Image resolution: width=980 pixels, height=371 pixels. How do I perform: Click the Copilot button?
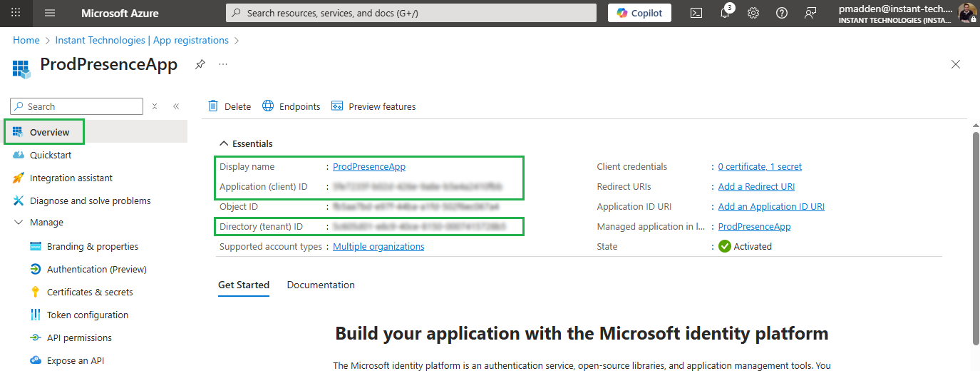(639, 13)
